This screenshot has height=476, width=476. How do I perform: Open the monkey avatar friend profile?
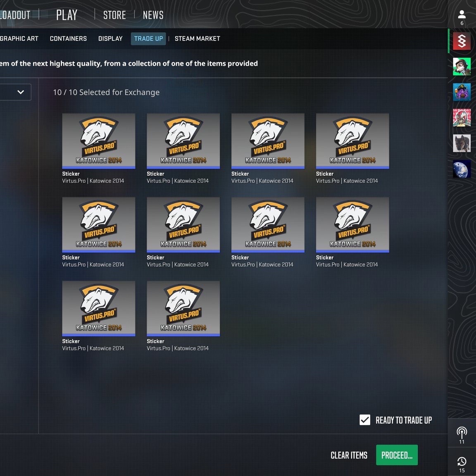click(462, 67)
